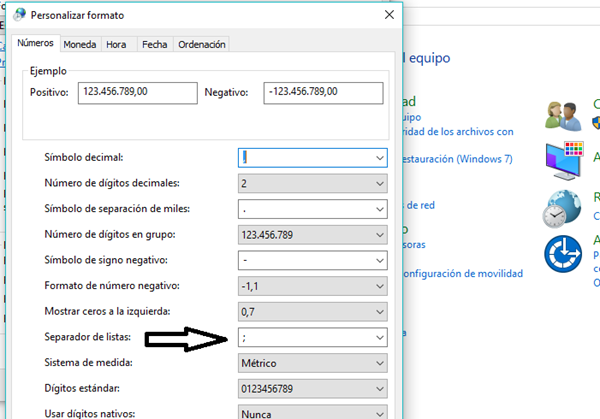This screenshot has height=419, width=600.
Task: Open restauración (Windows 7) link
Action: tap(457, 159)
